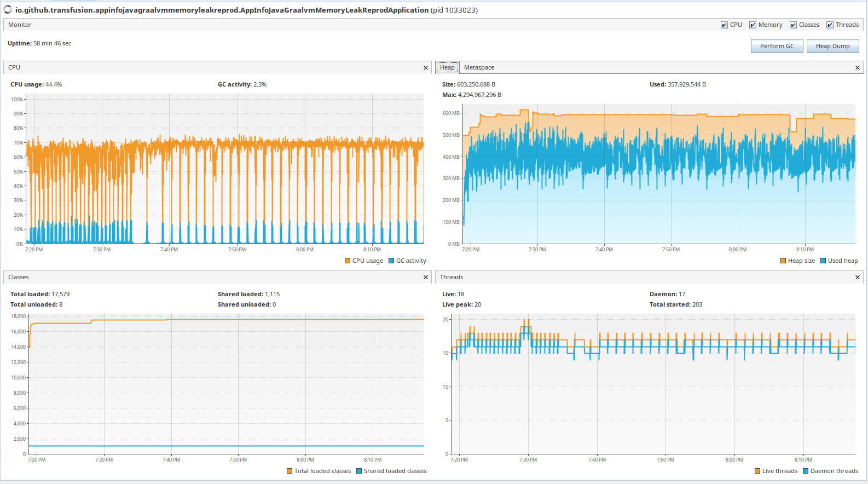Screen dimensions: 868x484
Task: Click the Monitor section header label
Action: pyautogui.click(x=20, y=25)
